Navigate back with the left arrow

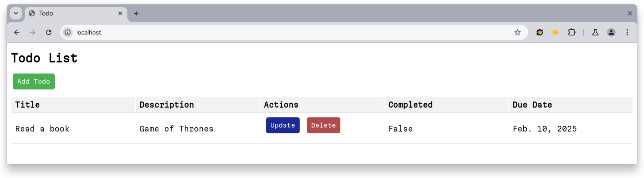[17, 32]
